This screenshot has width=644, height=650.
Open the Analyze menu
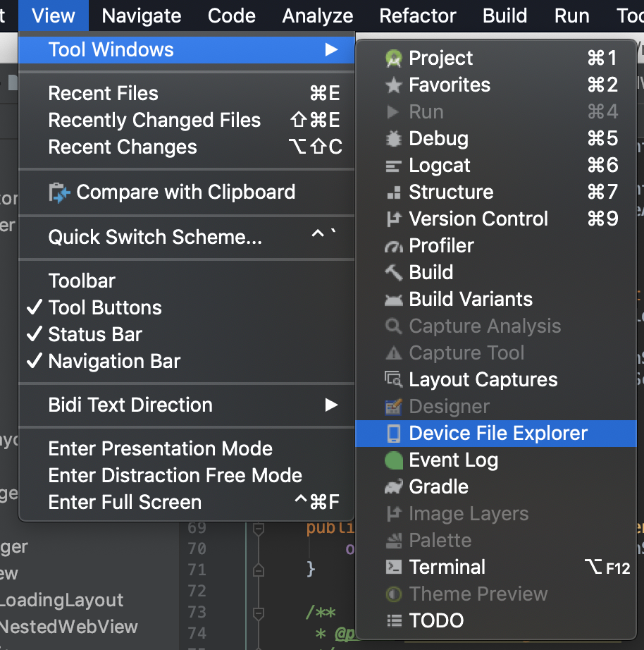(x=318, y=16)
